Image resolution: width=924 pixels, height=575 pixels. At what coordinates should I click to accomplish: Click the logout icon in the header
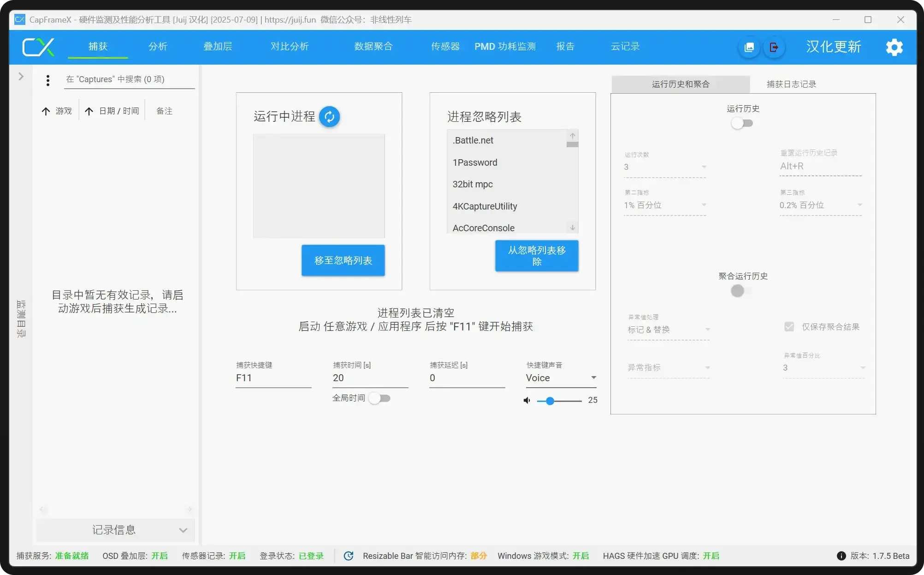[x=774, y=47]
